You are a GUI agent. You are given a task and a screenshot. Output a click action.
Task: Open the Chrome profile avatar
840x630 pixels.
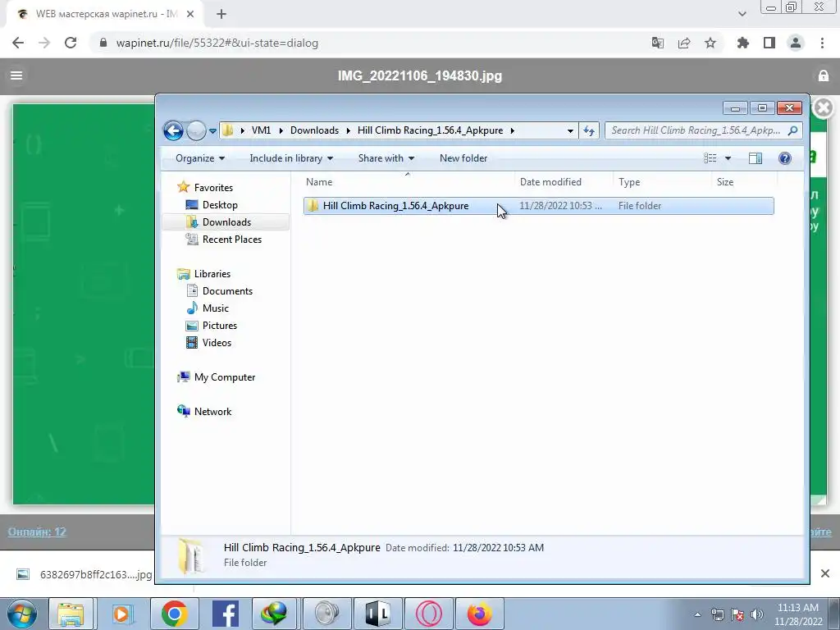pos(796,43)
